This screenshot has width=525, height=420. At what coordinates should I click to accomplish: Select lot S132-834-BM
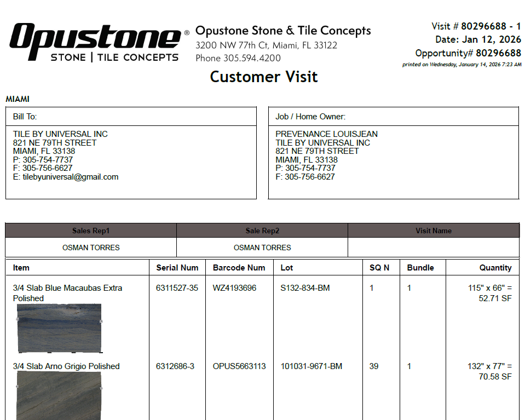pos(305,288)
